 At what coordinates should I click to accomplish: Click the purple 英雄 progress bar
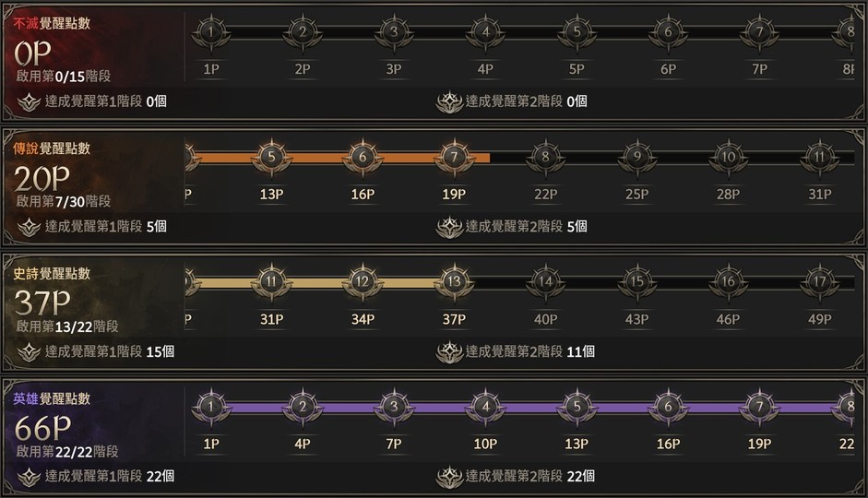coord(530,407)
